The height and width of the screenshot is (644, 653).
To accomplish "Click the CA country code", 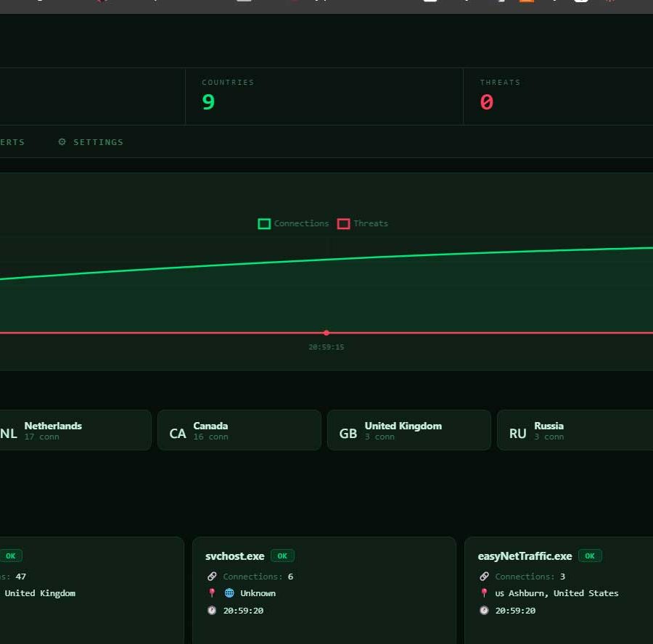I will pyautogui.click(x=178, y=434).
